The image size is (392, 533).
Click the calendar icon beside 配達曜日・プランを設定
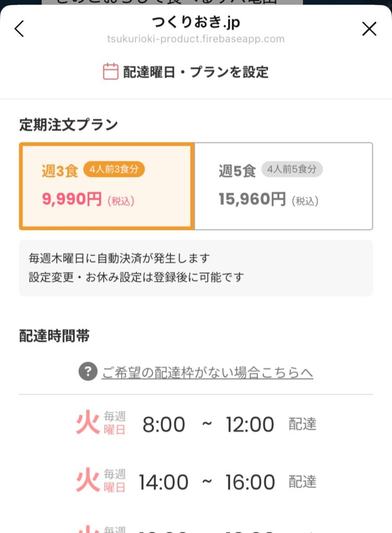coord(110,71)
